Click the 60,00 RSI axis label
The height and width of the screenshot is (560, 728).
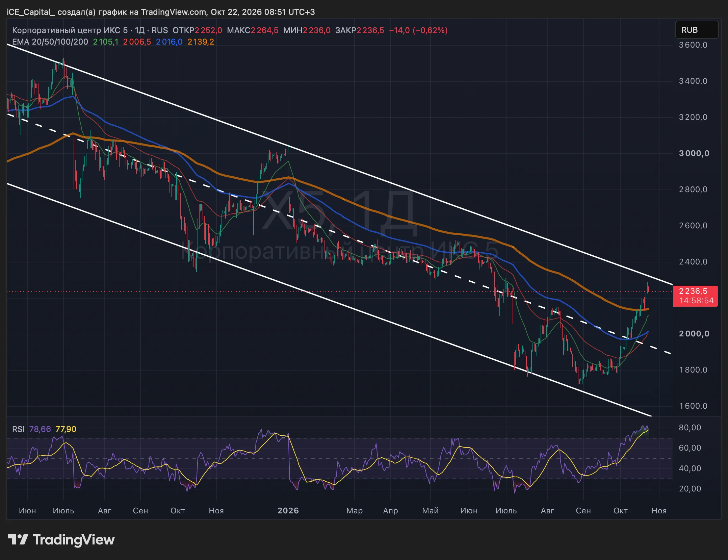tap(690, 448)
